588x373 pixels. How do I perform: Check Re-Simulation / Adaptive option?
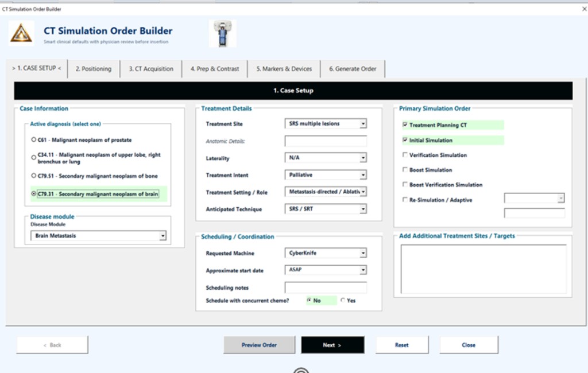pos(405,200)
